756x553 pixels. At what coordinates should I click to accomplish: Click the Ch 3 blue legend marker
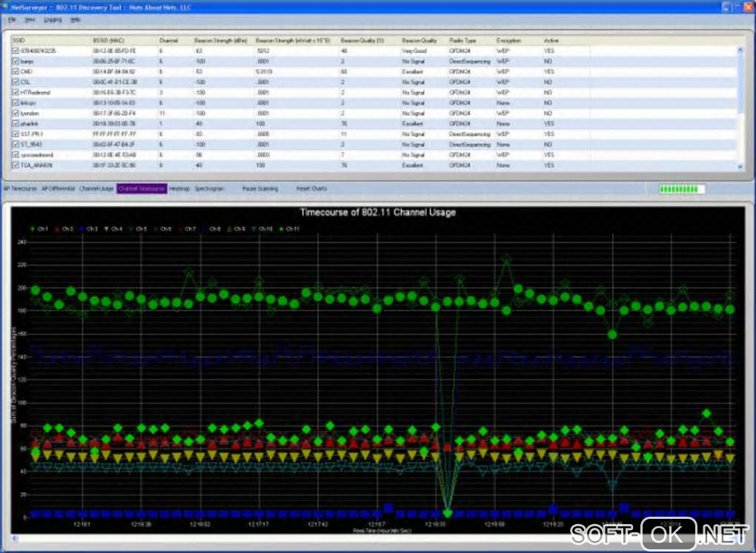point(82,229)
